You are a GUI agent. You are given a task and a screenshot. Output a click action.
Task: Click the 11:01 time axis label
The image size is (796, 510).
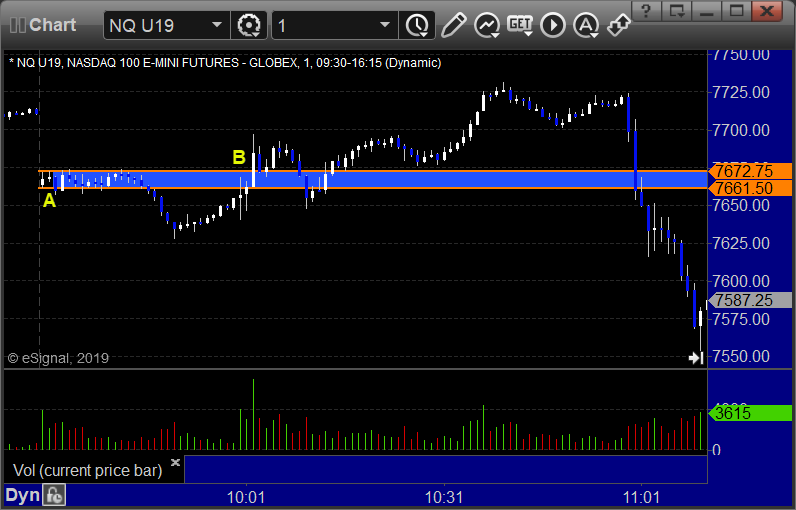pos(641,497)
